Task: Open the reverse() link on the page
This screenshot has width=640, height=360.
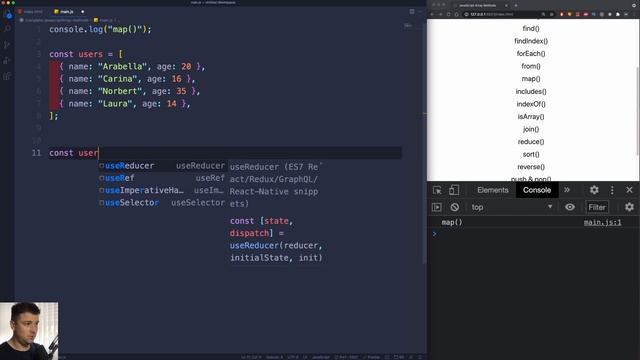Action: tap(531, 167)
